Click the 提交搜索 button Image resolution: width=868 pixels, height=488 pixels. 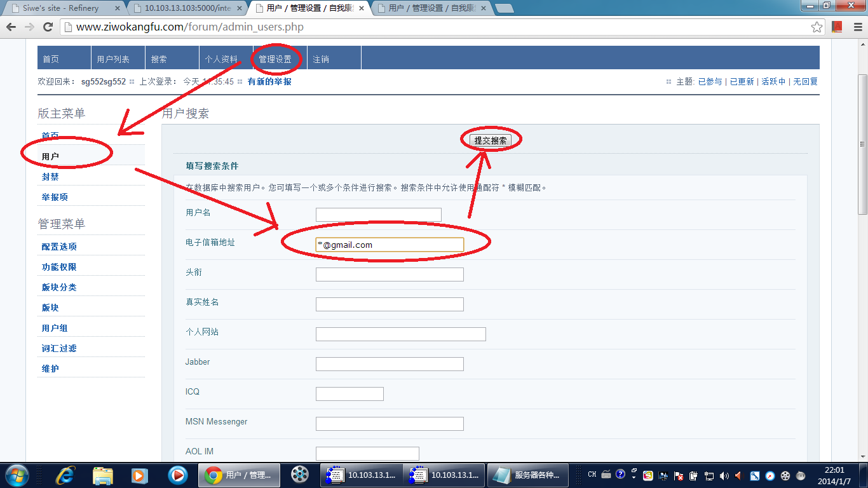[x=491, y=140]
